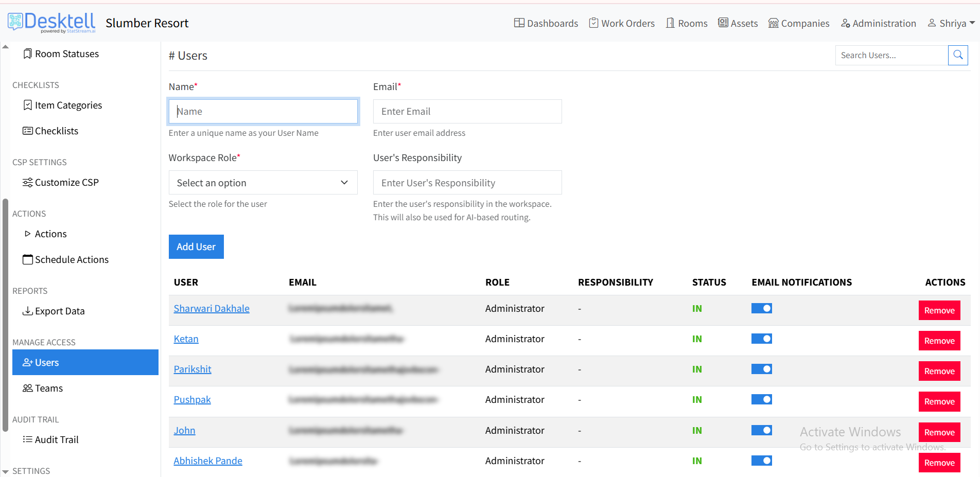Image resolution: width=980 pixels, height=477 pixels.
Task: Go to the Dashboards menu
Action: (x=546, y=23)
